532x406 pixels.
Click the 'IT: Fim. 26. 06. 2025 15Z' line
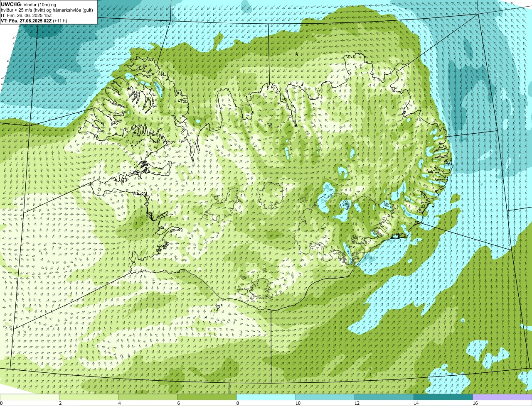(x=26, y=15)
